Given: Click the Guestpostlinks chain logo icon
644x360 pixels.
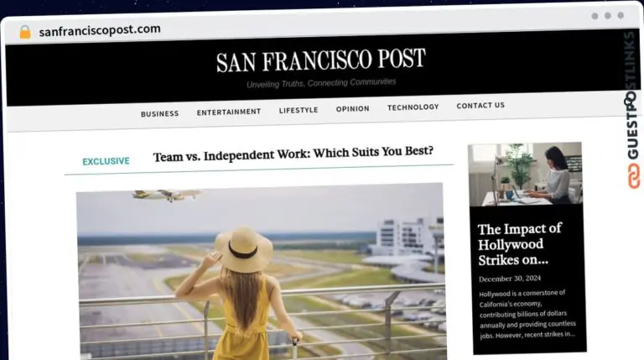Looking at the screenshot, I should pos(634,176).
